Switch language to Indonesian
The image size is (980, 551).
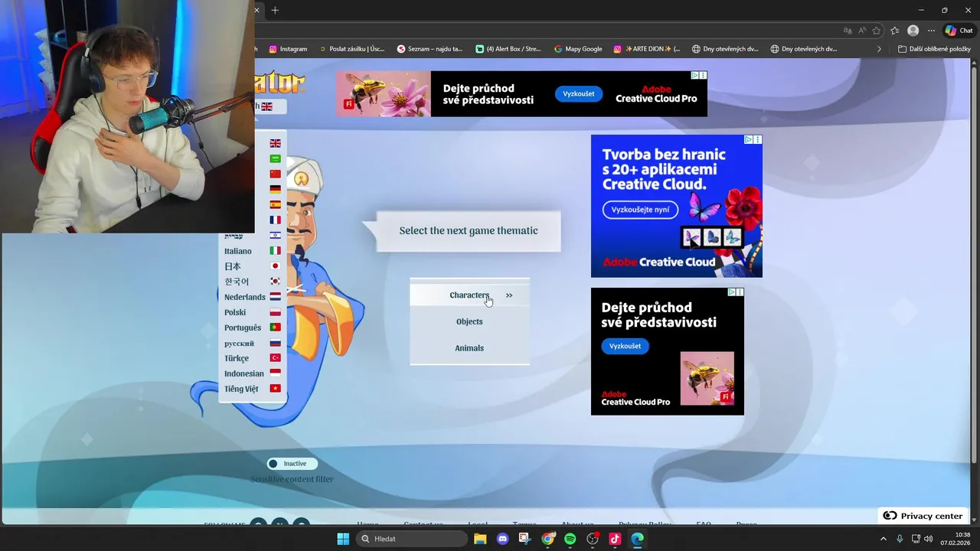pos(253,373)
